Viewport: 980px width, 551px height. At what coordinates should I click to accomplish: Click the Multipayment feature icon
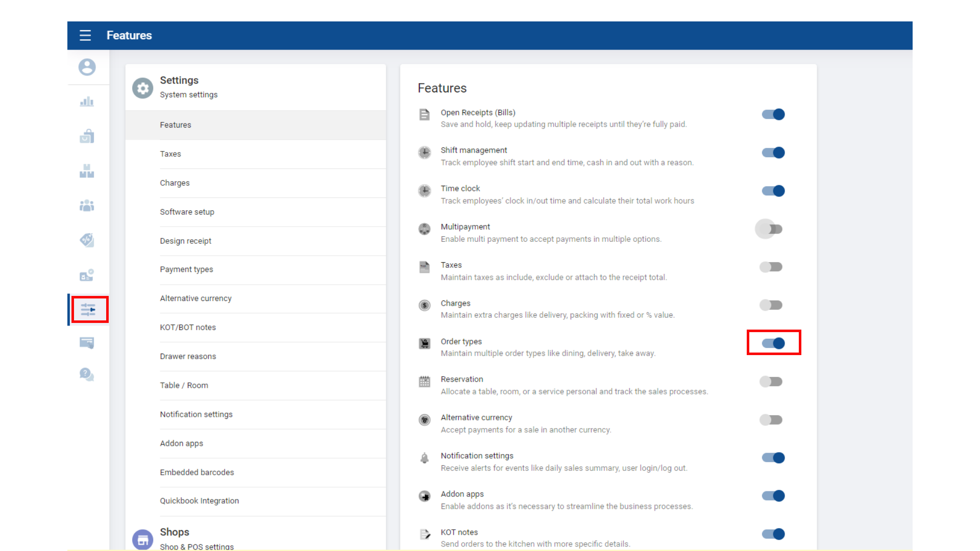425,229
